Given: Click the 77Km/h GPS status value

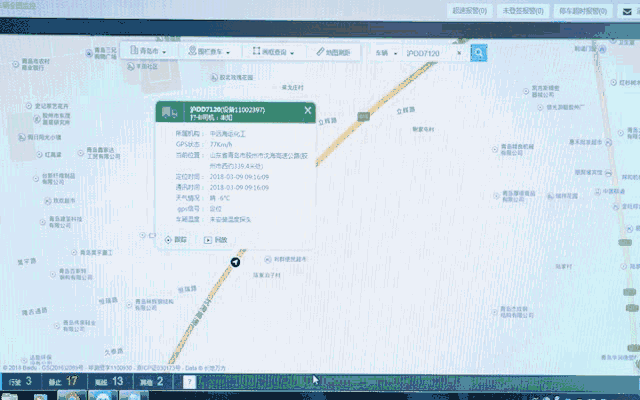Looking at the screenshot, I should click(x=221, y=144).
